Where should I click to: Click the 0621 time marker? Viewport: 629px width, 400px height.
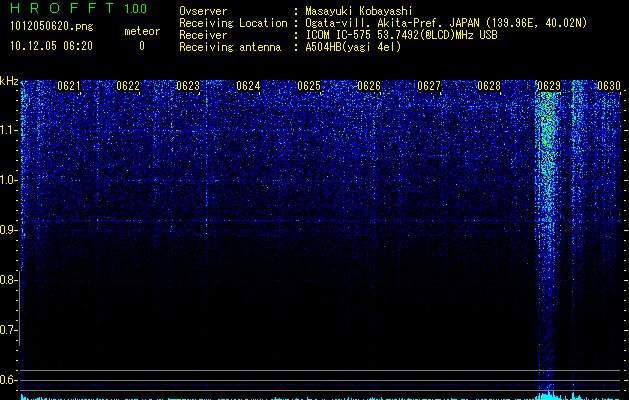(69, 86)
